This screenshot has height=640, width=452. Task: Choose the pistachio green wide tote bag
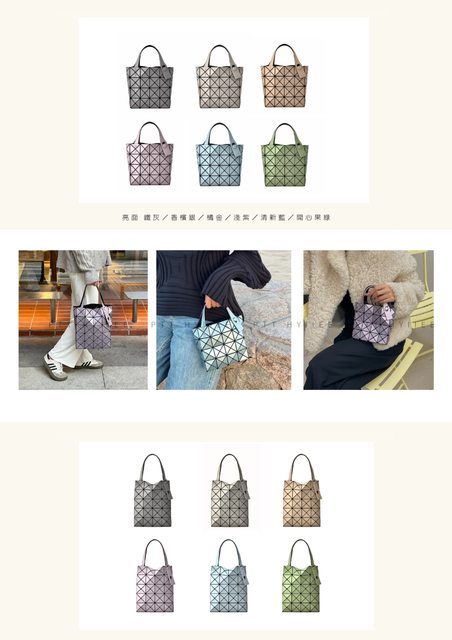285,155
